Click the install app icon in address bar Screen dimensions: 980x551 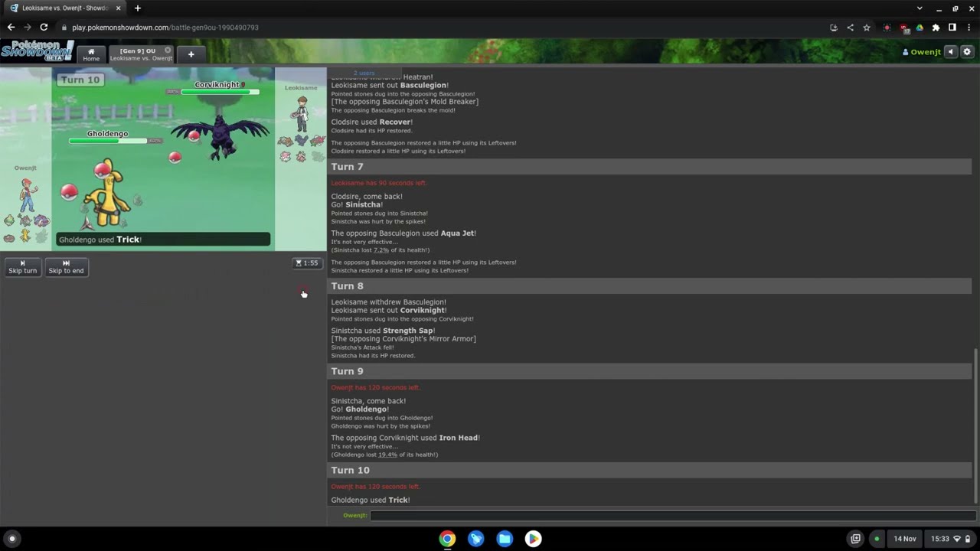coord(834,28)
